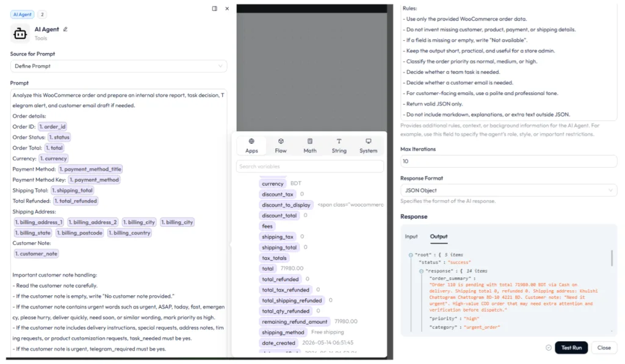Click the Test Run button
This screenshot has width=625, height=364.
point(571,348)
